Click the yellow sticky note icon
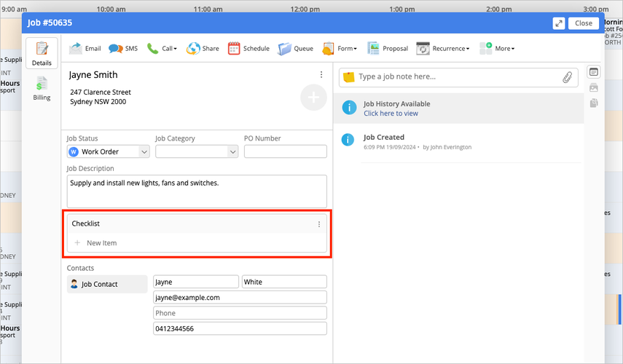The height and width of the screenshot is (364, 623). tap(348, 77)
